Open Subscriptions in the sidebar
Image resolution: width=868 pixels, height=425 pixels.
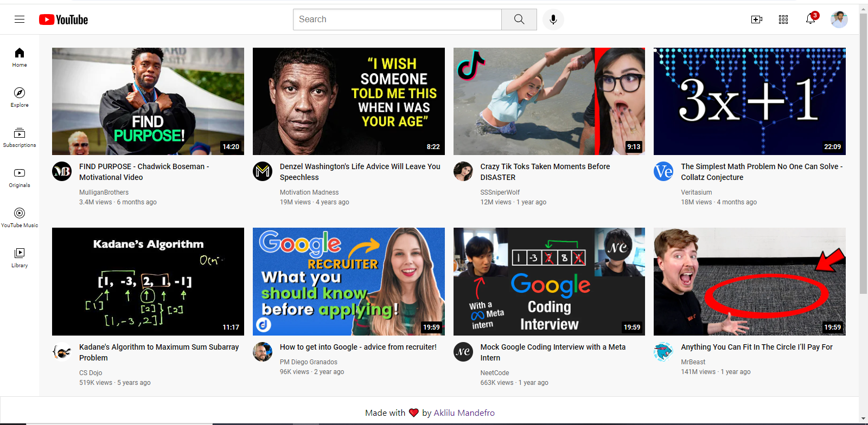click(20, 137)
